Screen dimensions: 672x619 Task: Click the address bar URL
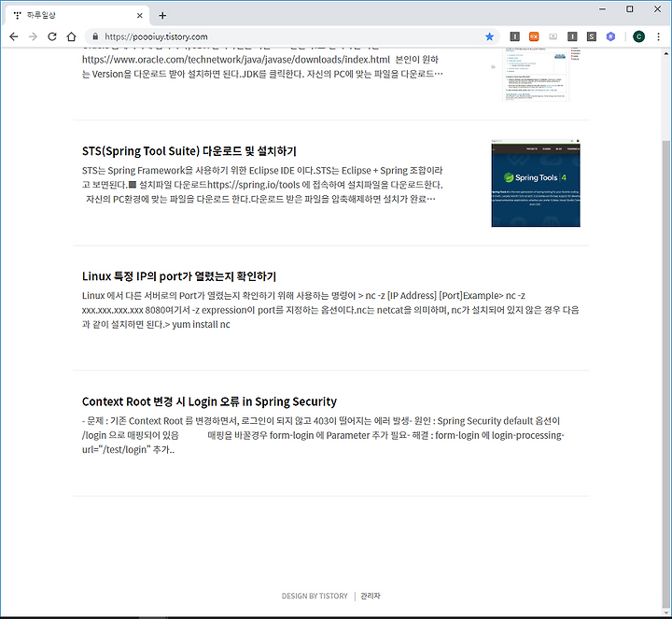pyautogui.click(x=156, y=36)
